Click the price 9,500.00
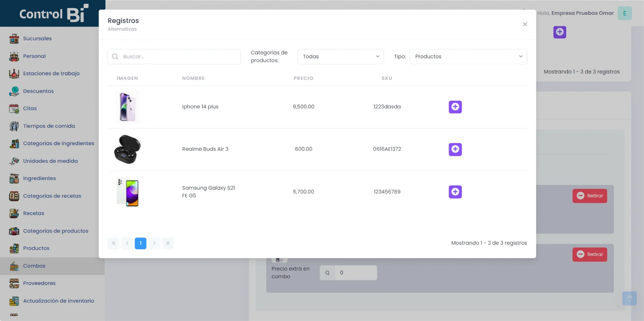The width and height of the screenshot is (644, 321). 303,106
